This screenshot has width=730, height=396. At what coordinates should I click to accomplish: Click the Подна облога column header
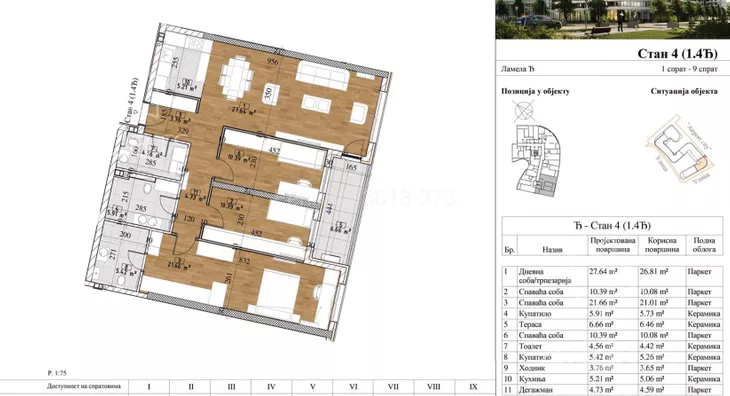(704, 245)
